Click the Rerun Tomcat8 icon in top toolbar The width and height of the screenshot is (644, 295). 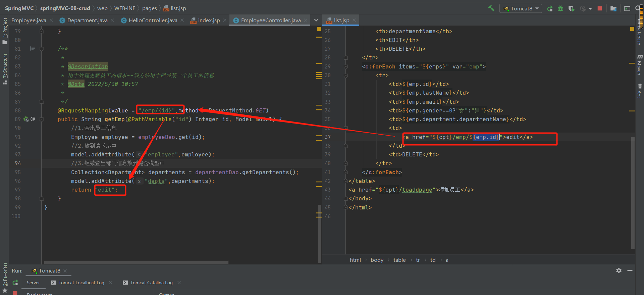coord(550,8)
